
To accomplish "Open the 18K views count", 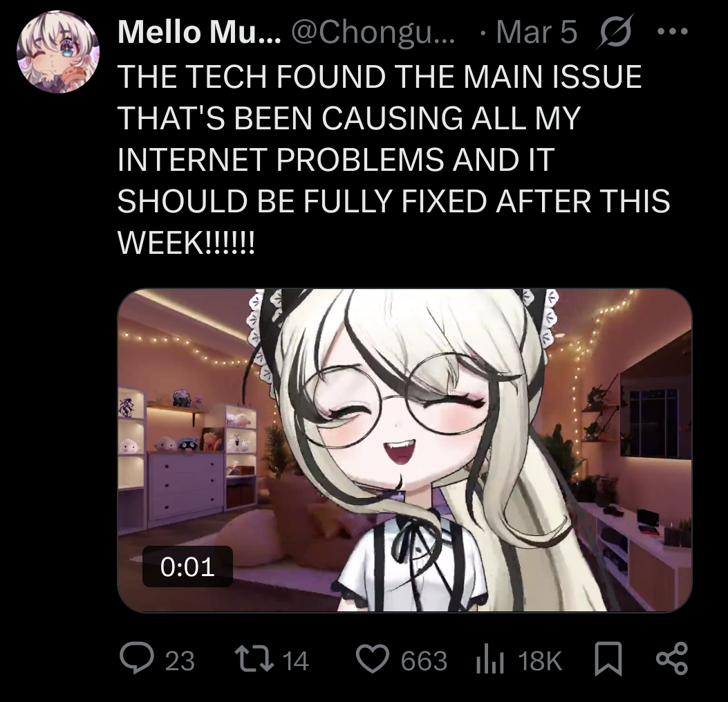I will tap(541, 661).
